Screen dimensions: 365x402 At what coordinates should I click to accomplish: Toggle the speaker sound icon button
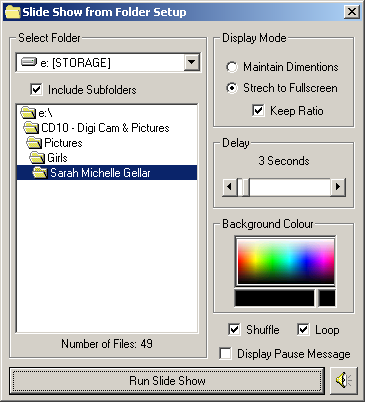point(344,380)
